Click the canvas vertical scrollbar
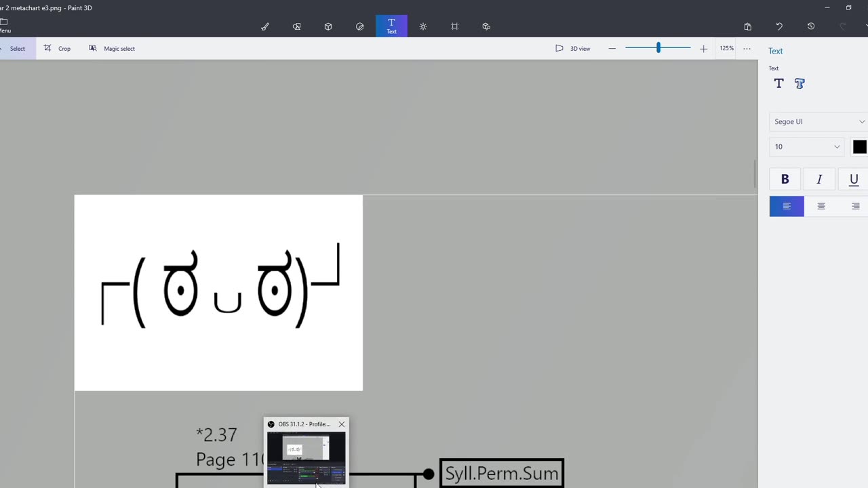The height and width of the screenshot is (488, 868). (x=755, y=174)
